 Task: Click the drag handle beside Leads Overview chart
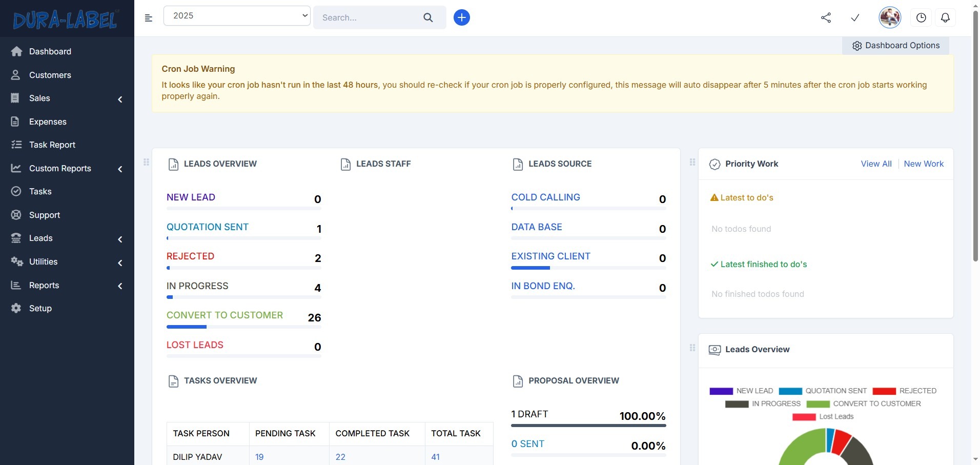[692, 348]
